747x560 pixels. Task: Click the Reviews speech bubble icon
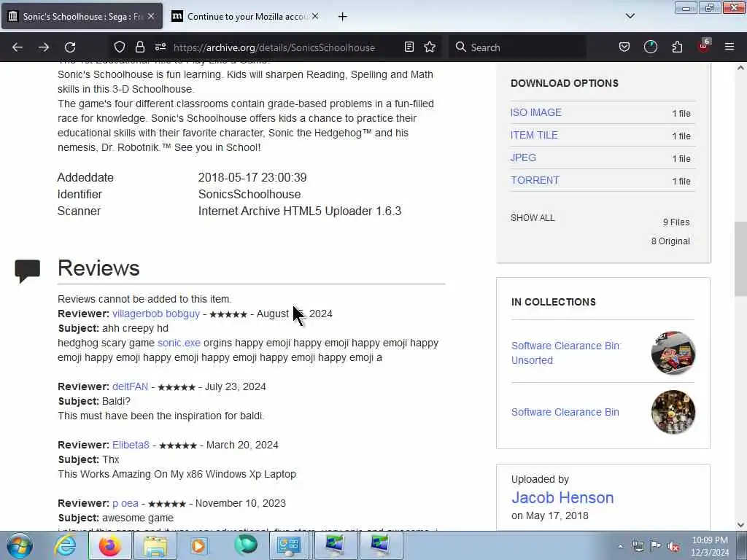click(x=27, y=271)
